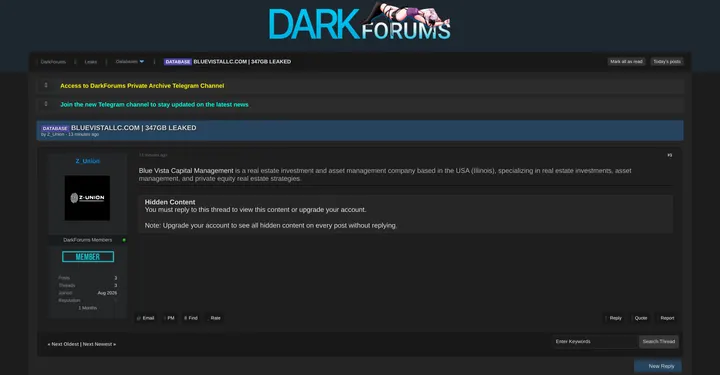Open the Databases breadcrumb link
The image size is (720, 375).
coord(126,62)
